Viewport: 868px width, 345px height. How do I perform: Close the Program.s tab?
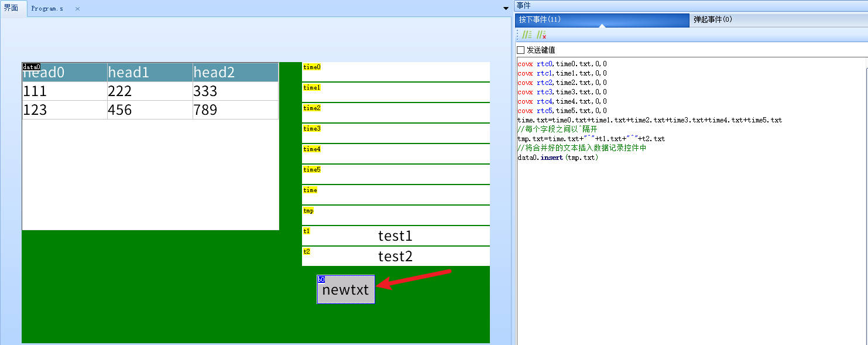(x=77, y=9)
